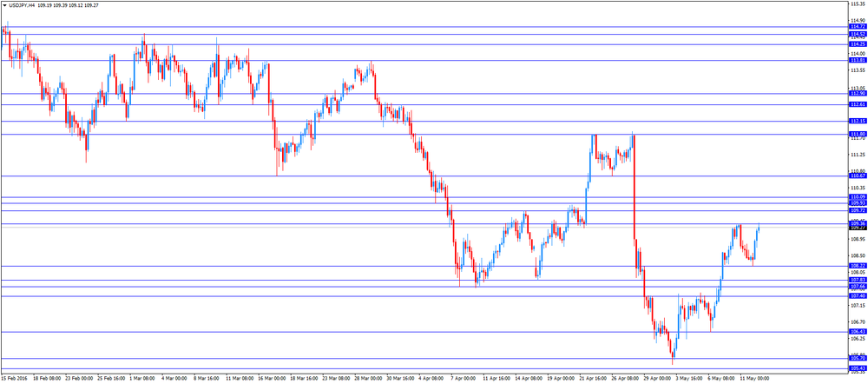
Task: Click the 21 Apr 16:00 time label
Action: [592, 379]
